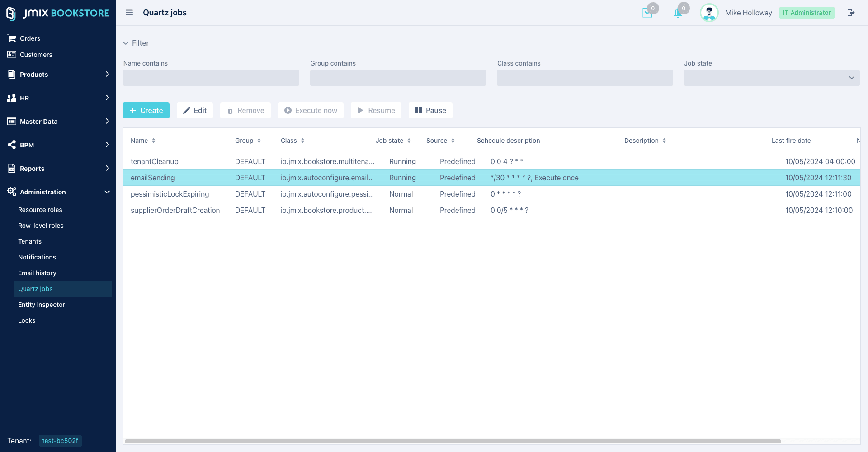Click the logout icon
Screen dimensions: 868x452
[x=851, y=13]
